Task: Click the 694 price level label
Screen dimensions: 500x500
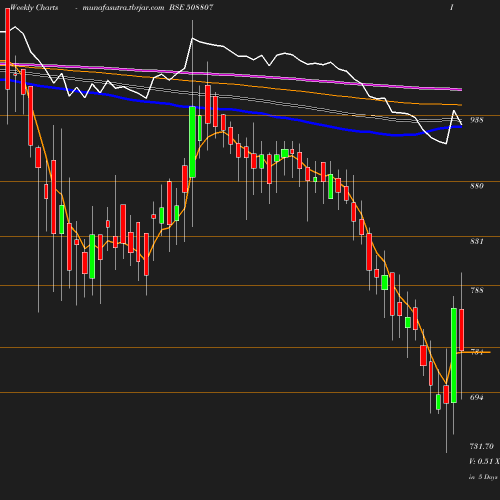Action: tap(477, 397)
